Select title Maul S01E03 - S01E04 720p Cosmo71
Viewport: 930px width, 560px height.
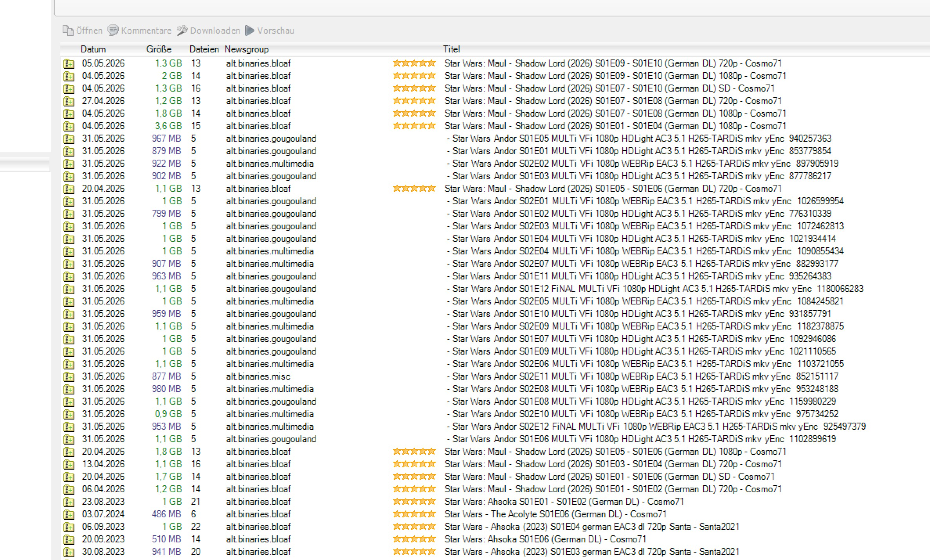(613, 464)
